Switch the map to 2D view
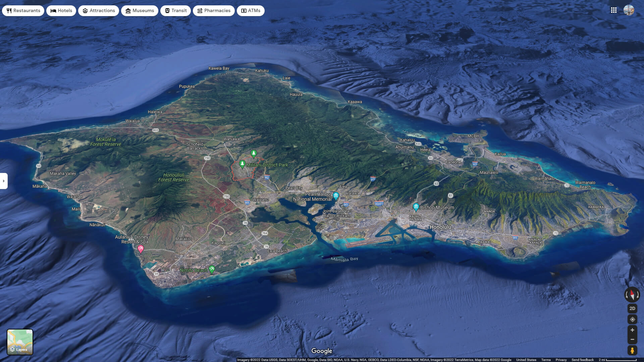The height and width of the screenshot is (362, 644). point(632,308)
